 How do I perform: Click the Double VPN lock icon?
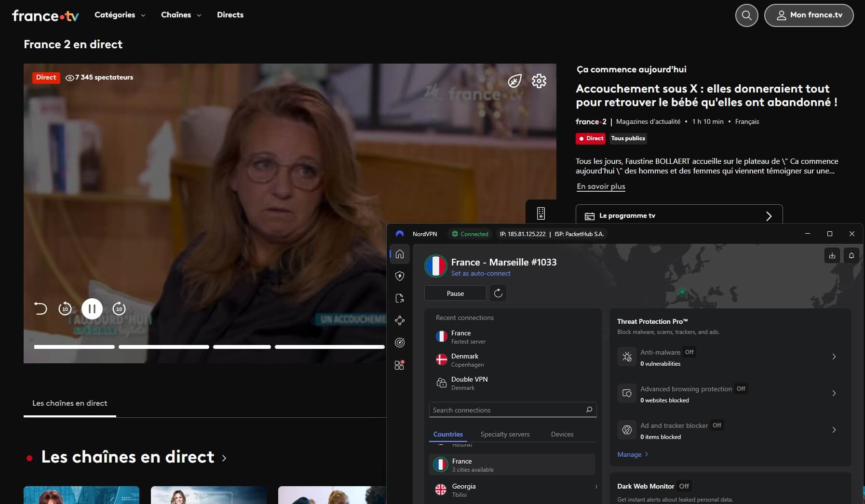tap(442, 383)
